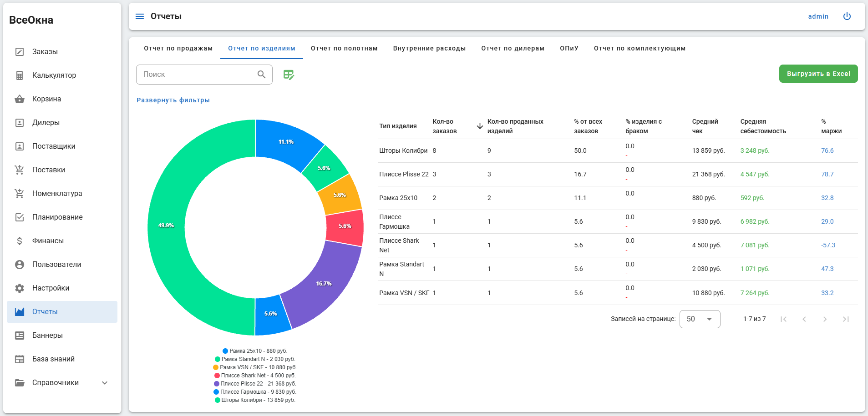Open the green table edit columns icon
Viewport: 868px width, 416px height.
pyautogui.click(x=289, y=75)
